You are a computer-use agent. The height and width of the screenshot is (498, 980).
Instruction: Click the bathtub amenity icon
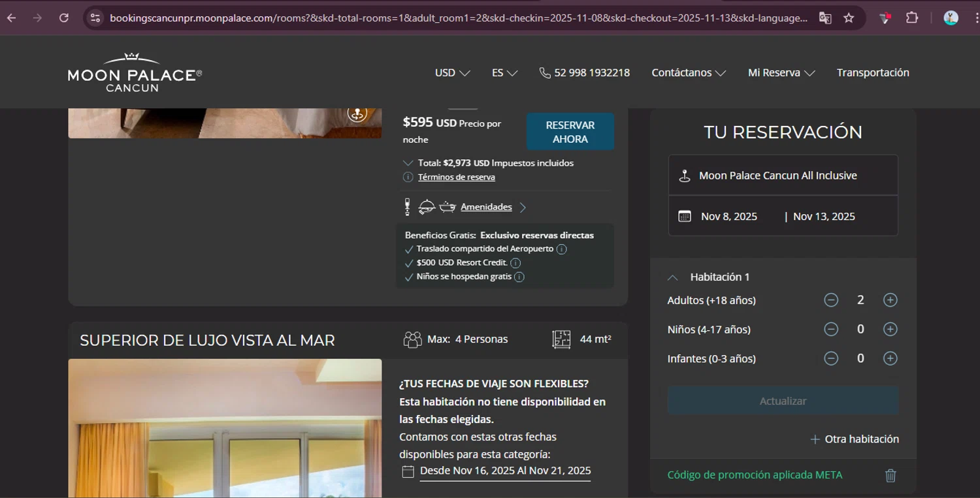448,207
